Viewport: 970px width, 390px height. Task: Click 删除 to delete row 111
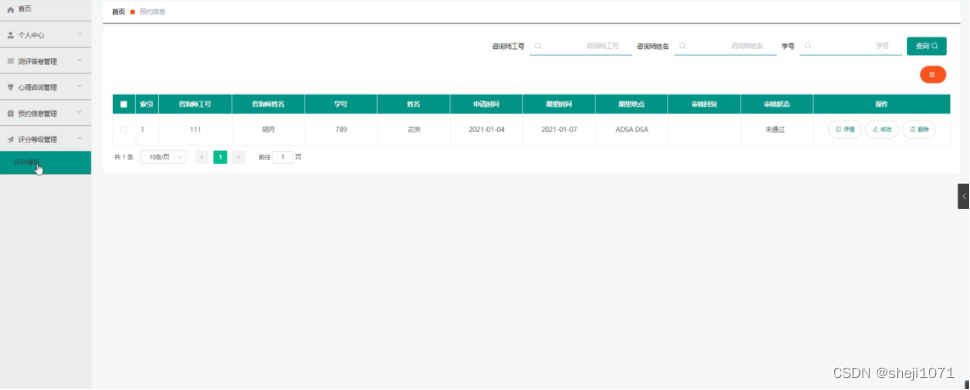(919, 129)
